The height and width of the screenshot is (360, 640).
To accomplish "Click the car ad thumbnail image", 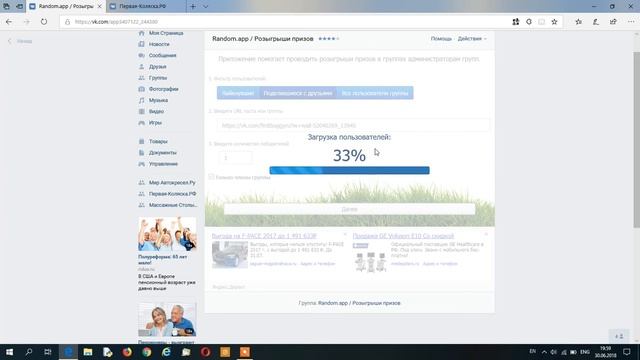I will click(x=230, y=255).
